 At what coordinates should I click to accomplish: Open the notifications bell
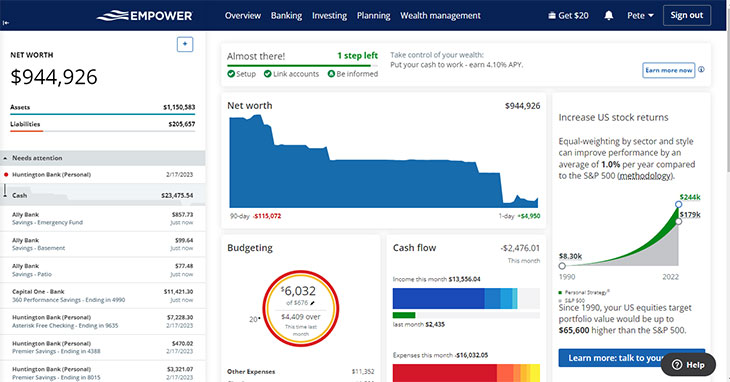pyautogui.click(x=608, y=15)
